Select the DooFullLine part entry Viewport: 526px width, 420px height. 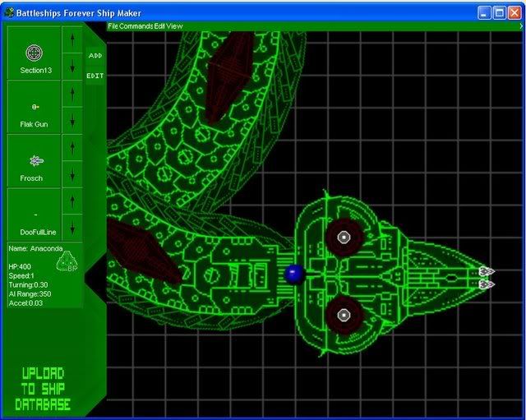point(35,215)
